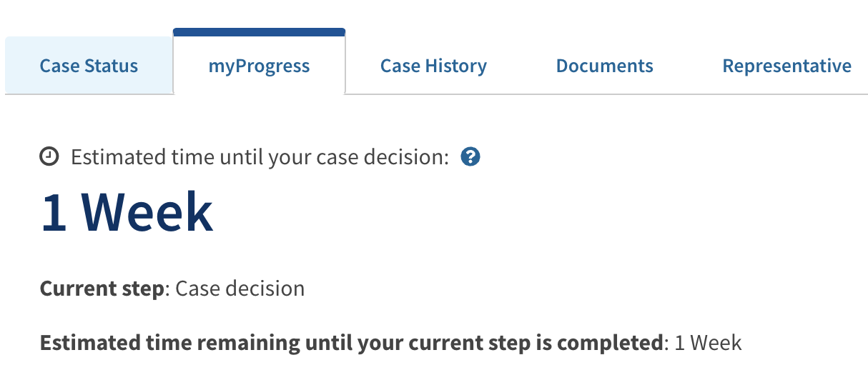Click the small "1 Week" value at line end

tap(708, 343)
